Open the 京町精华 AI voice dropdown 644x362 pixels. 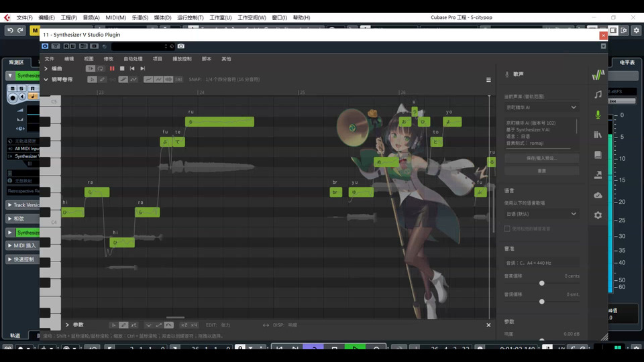coord(541,107)
